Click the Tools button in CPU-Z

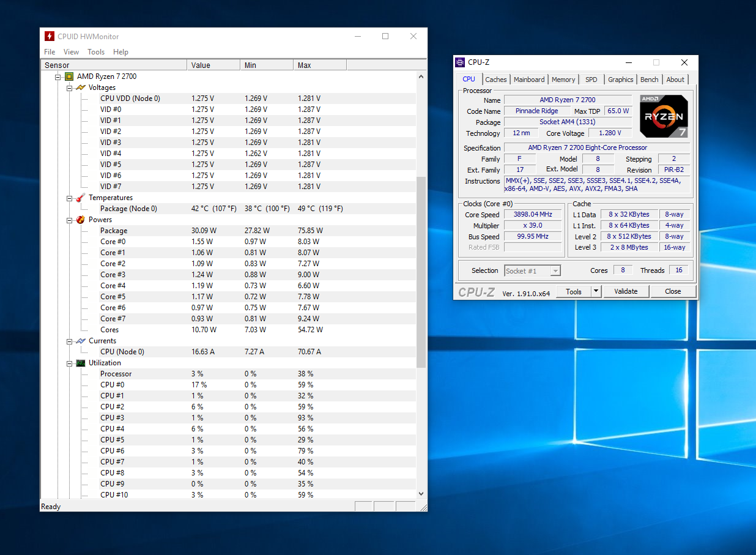(574, 291)
